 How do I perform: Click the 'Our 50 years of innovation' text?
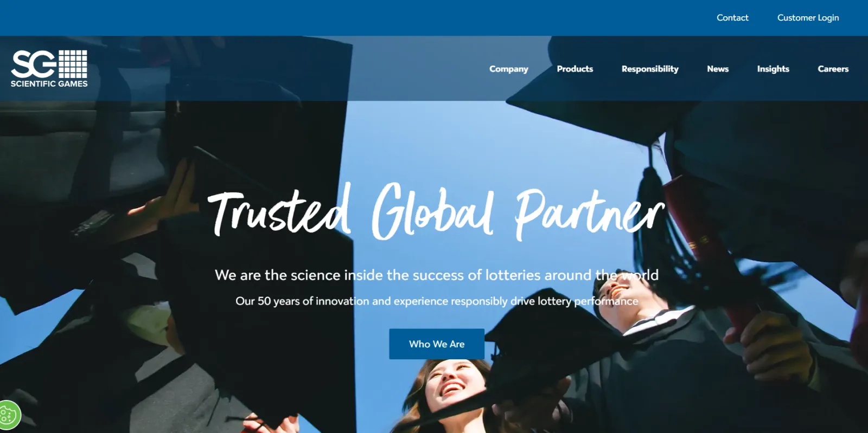pyautogui.click(x=437, y=301)
